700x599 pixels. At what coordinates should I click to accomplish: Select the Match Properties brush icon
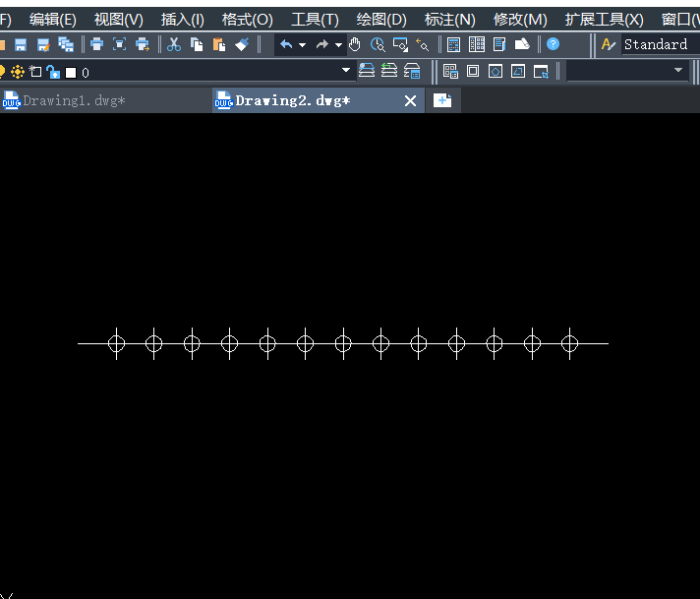(x=242, y=44)
